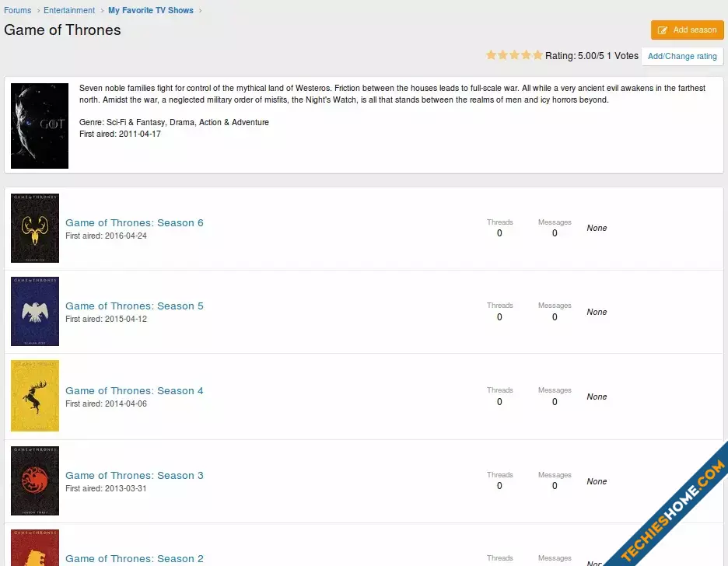
Task: Click the Threads count for Season 6
Action: click(499, 233)
